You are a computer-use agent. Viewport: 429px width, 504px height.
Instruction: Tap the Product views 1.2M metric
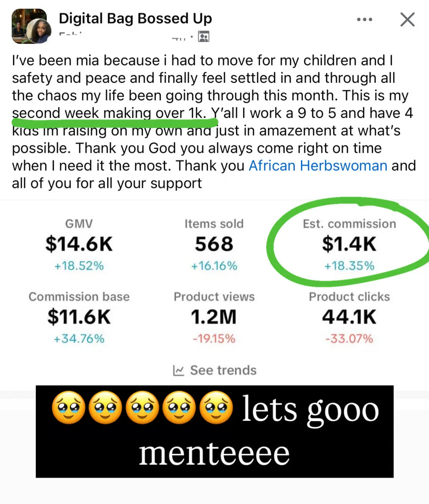(214, 317)
